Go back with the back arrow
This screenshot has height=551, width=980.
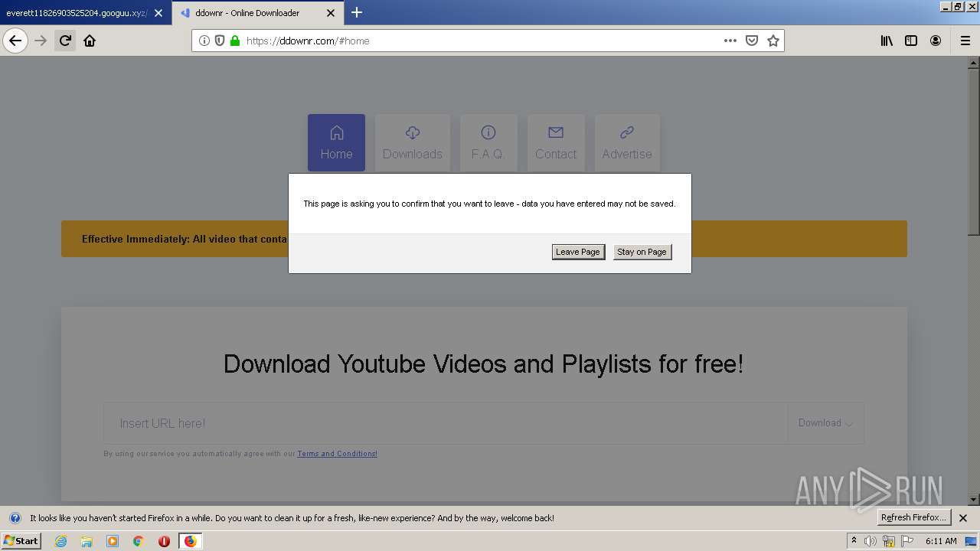[15, 41]
